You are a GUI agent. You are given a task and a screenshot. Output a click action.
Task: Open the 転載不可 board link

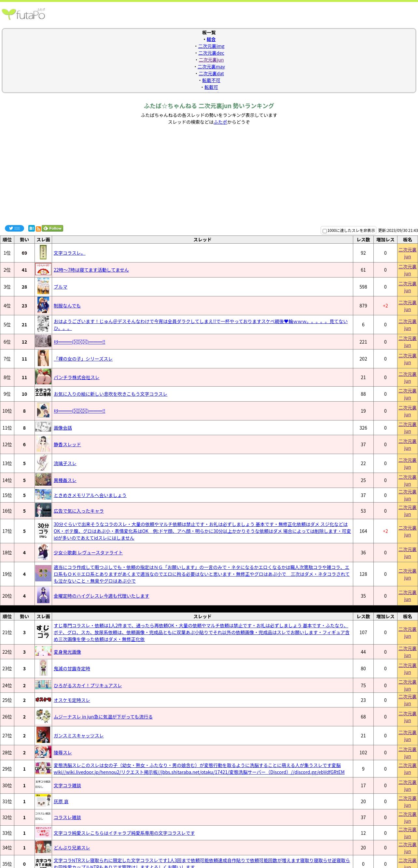point(211,80)
